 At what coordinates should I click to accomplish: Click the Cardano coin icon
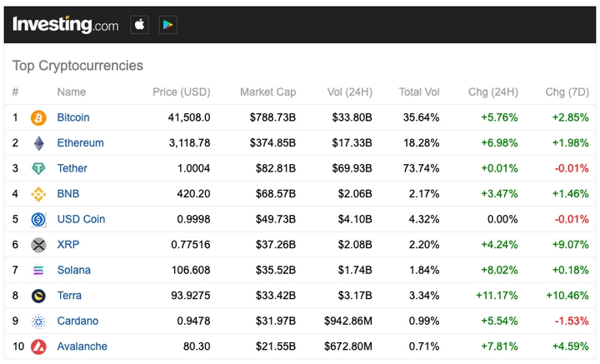38,322
